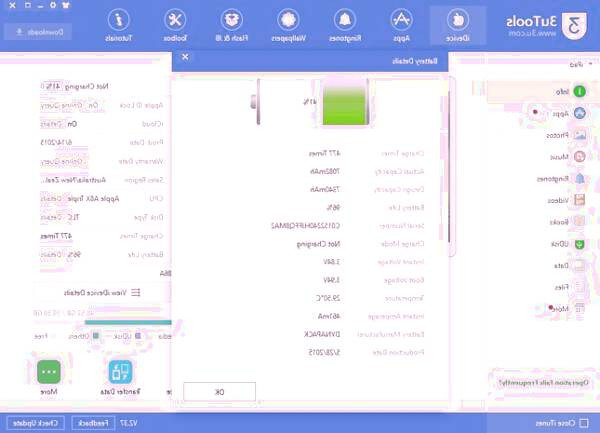
Task: Open the Toolbox section in top toolbar
Action: point(175,26)
